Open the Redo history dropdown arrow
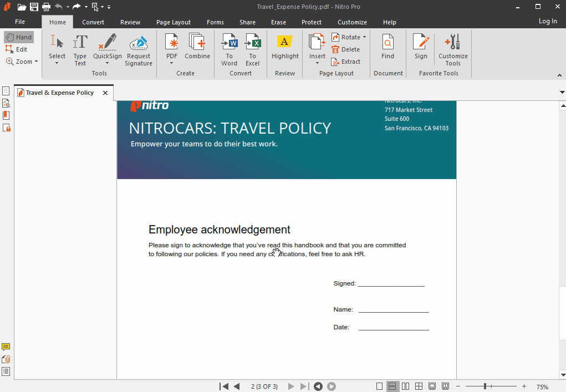The image size is (566, 392). (86, 7)
